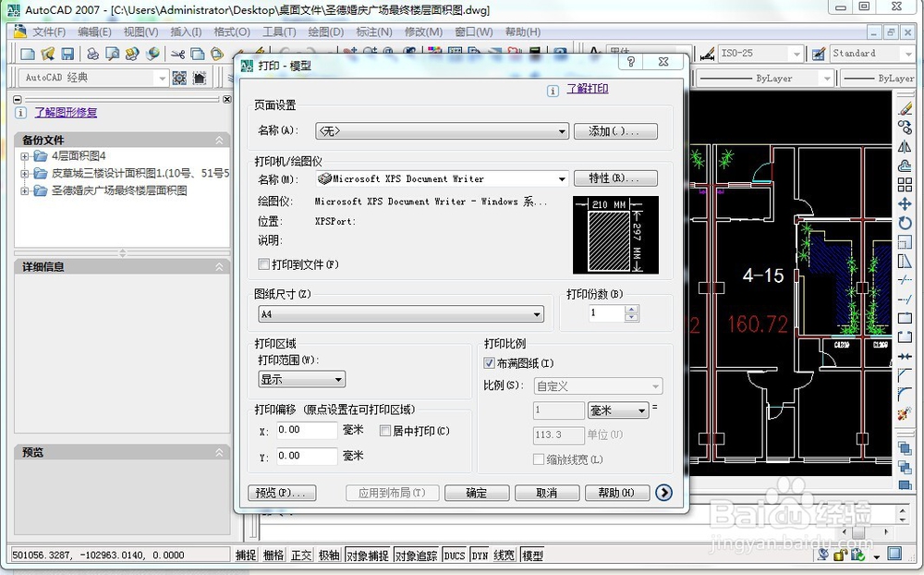Screen dimensions: 924x575
Task: Toggle DYN dynamic input button
Action: pos(480,555)
